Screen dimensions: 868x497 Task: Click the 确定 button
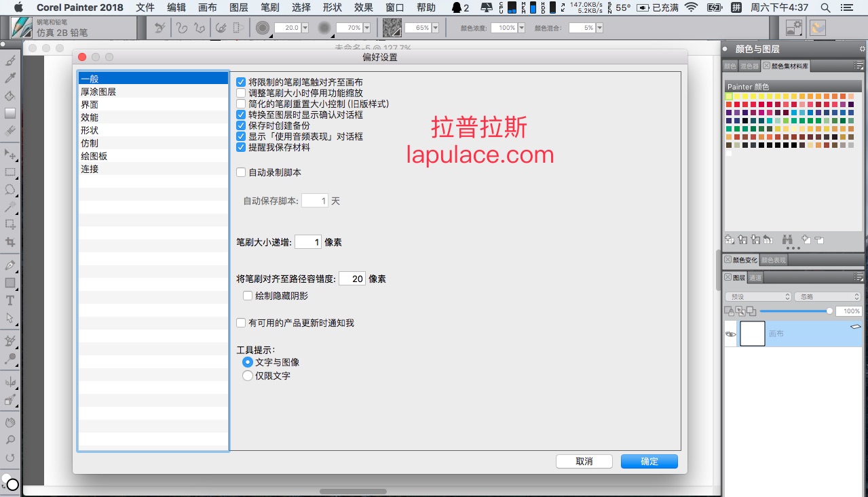(649, 461)
